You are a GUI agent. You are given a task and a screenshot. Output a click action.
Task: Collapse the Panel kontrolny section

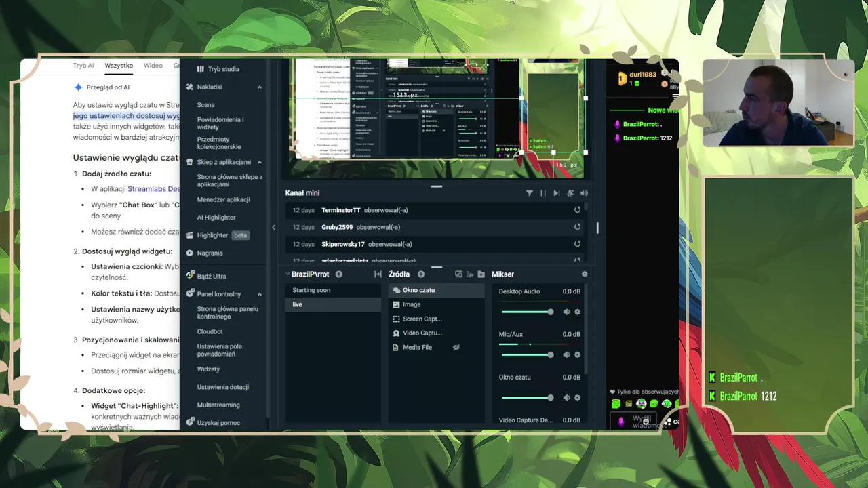point(260,294)
